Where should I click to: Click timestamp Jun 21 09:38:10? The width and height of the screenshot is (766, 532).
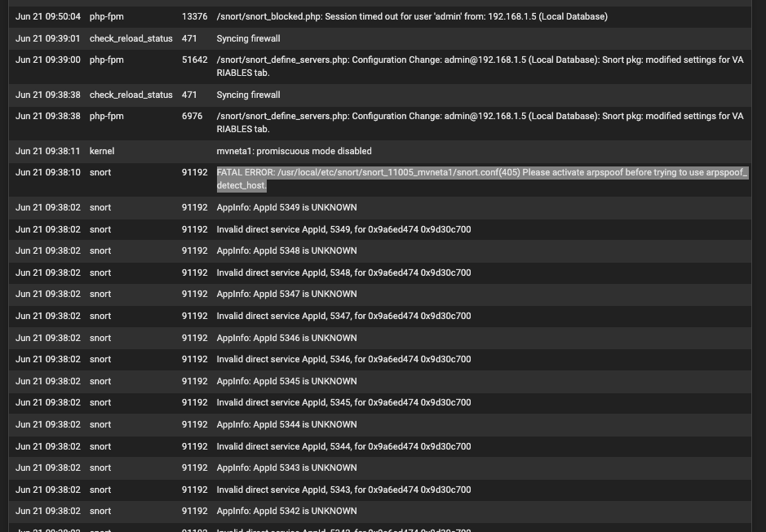[x=47, y=172]
